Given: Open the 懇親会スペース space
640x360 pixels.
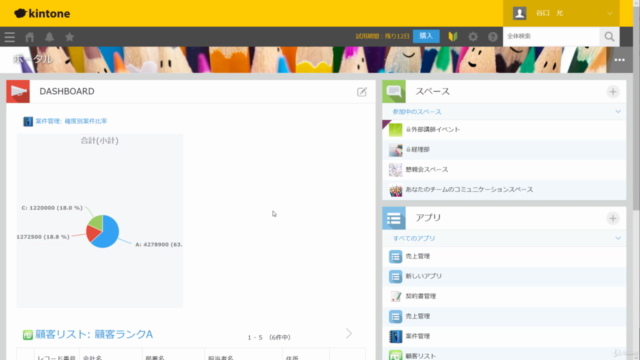Looking at the screenshot, I should [427, 169].
